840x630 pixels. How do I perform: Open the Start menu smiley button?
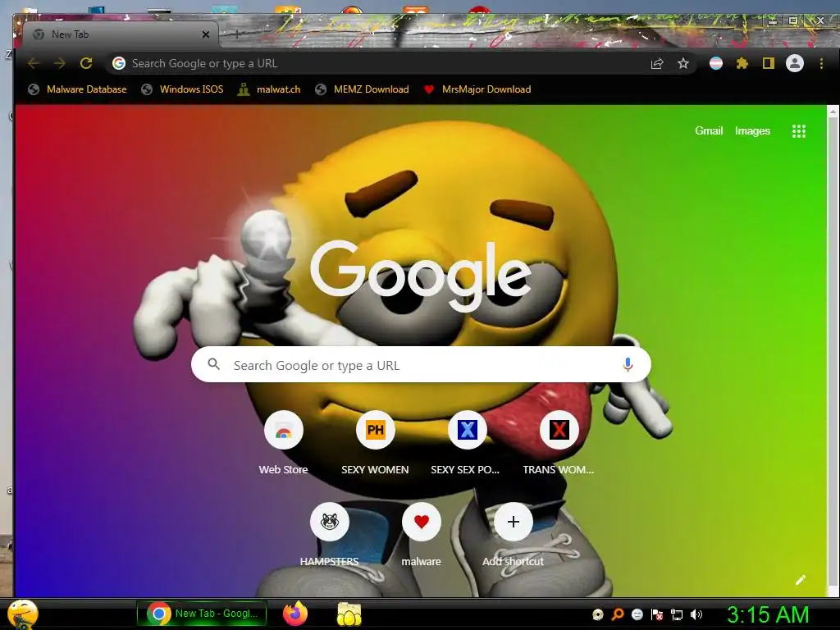point(22,614)
